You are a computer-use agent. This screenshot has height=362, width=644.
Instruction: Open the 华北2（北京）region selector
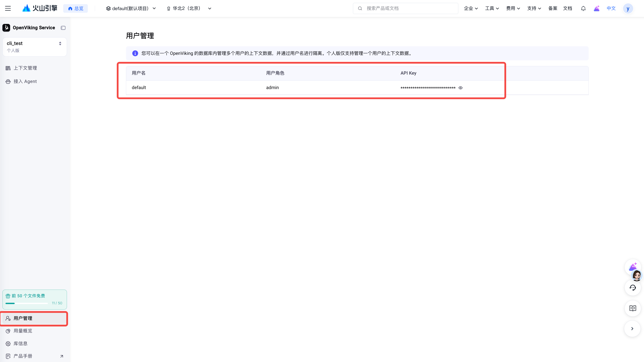coord(189,9)
